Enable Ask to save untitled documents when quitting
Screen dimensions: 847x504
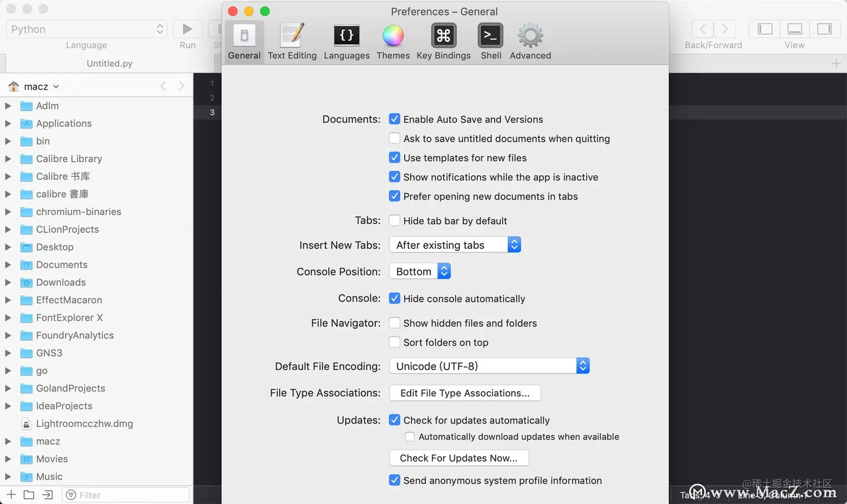[x=395, y=138]
